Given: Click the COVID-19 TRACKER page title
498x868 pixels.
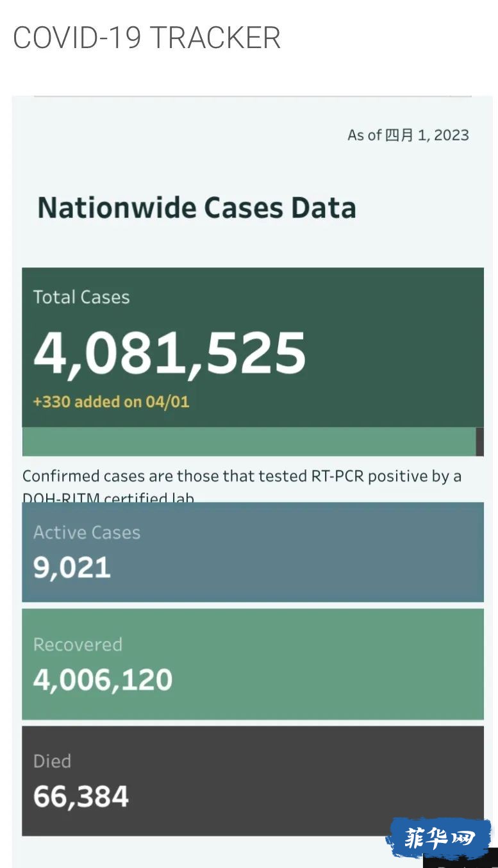Looking at the screenshot, I should click(147, 38).
